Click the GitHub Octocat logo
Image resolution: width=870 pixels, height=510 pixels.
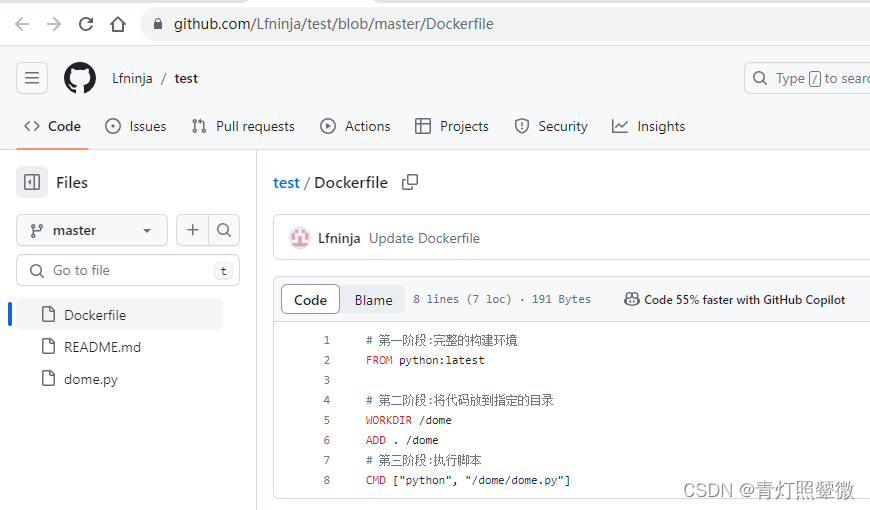click(x=80, y=78)
